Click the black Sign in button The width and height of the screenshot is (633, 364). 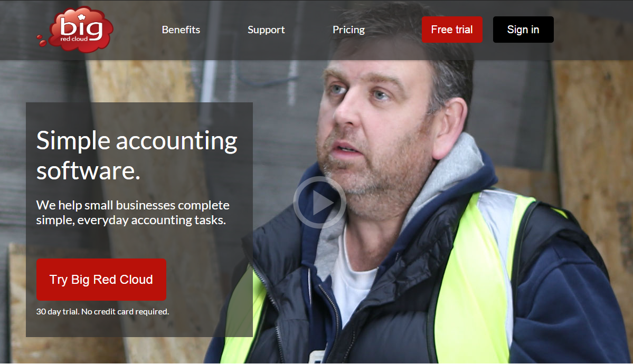coord(523,30)
